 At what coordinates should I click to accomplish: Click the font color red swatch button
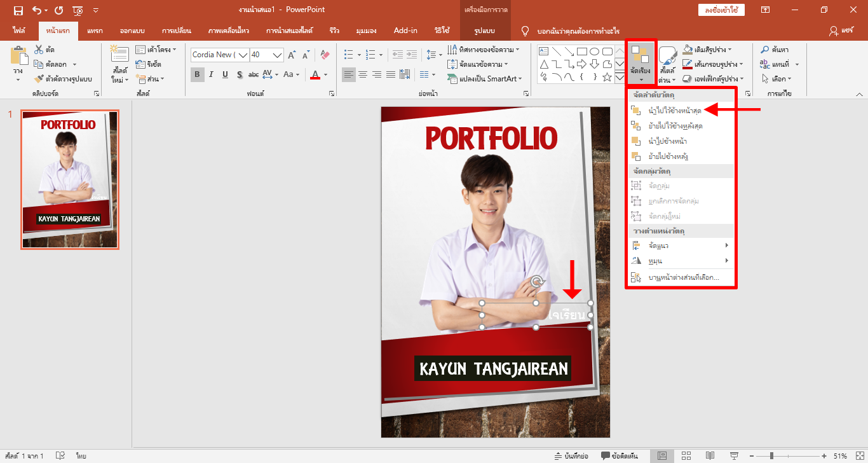pyautogui.click(x=315, y=75)
